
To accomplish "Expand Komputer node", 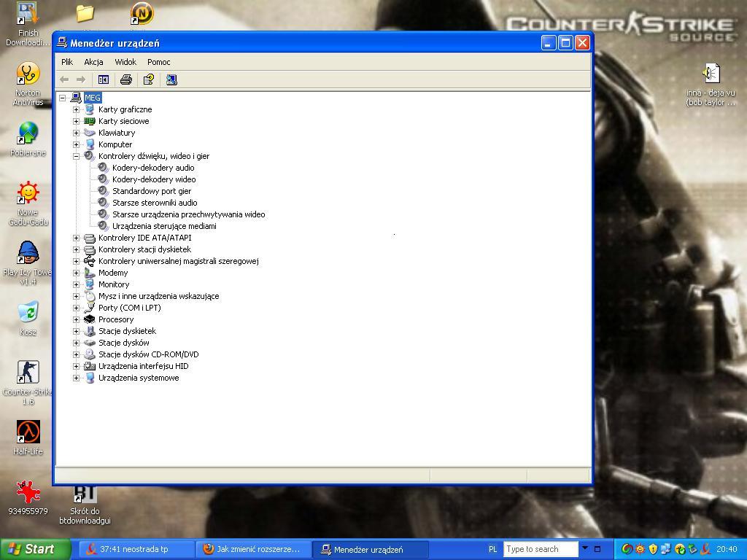I will coord(76,145).
